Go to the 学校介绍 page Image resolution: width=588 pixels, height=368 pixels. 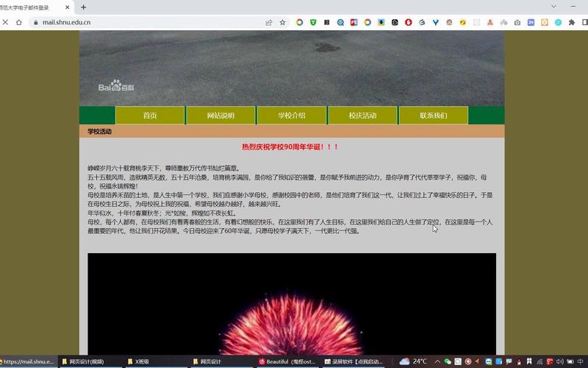pyautogui.click(x=292, y=116)
